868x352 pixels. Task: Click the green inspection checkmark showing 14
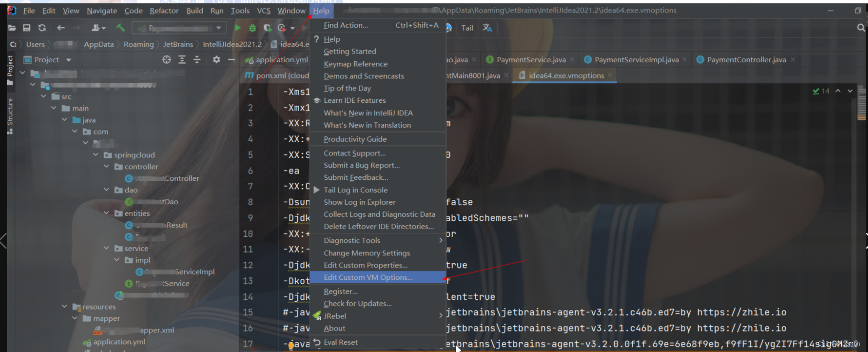pos(821,91)
